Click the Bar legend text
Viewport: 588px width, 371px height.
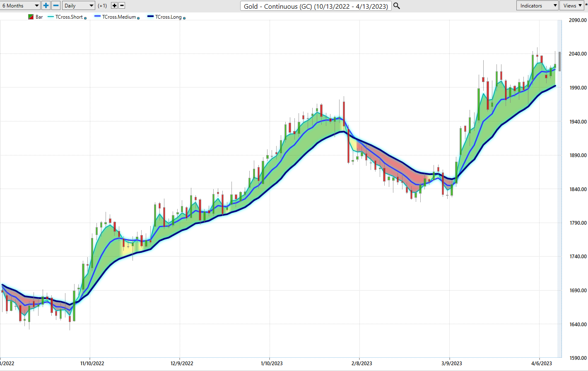pos(39,17)
